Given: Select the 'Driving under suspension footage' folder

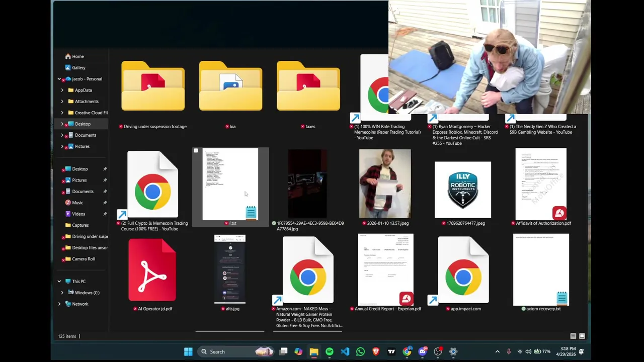Looking at the screenshot, I should 153,86.
